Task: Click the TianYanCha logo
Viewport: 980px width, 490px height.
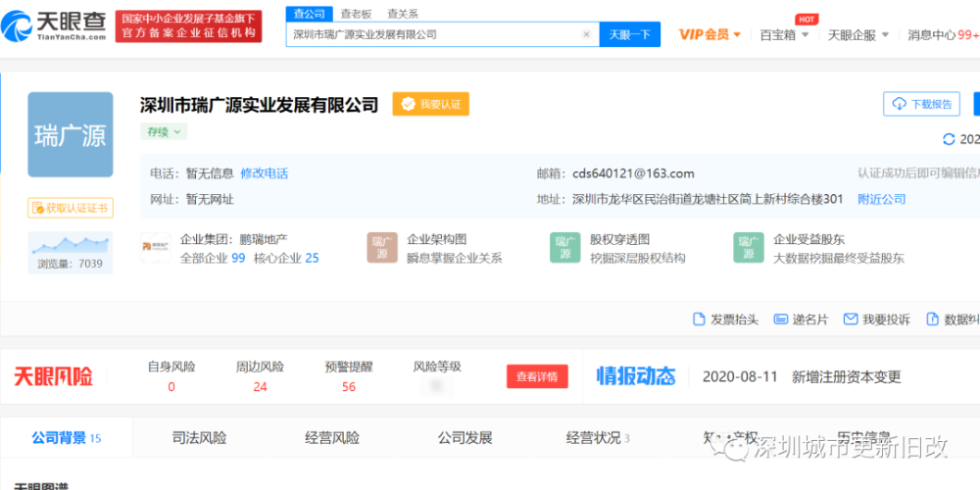Action: click(54, 26)
